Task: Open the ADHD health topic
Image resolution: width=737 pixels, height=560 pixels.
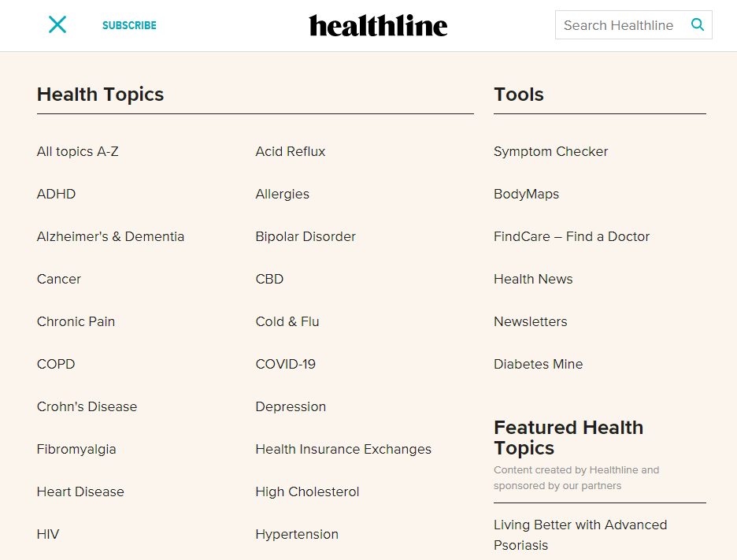Action: click(56, 194)
